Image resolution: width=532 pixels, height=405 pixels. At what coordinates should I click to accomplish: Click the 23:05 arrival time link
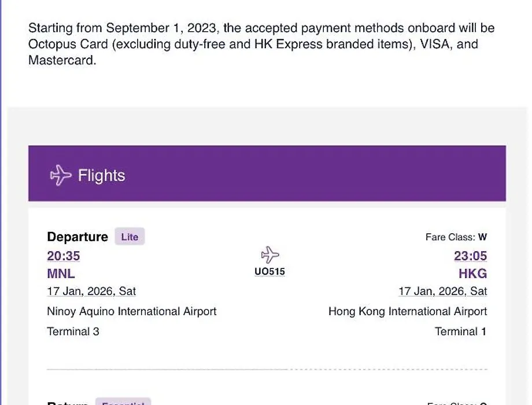pos(471,256)
